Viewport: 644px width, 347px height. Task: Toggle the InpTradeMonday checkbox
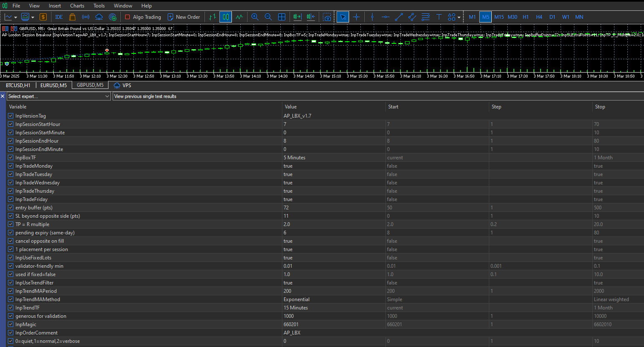point(11,166)
